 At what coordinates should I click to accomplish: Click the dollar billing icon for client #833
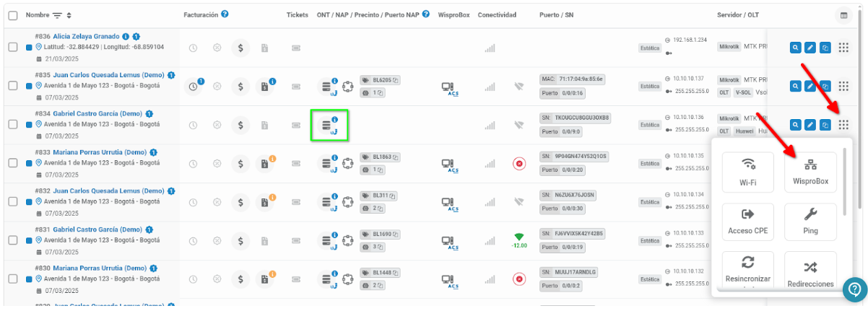[240, 164]
